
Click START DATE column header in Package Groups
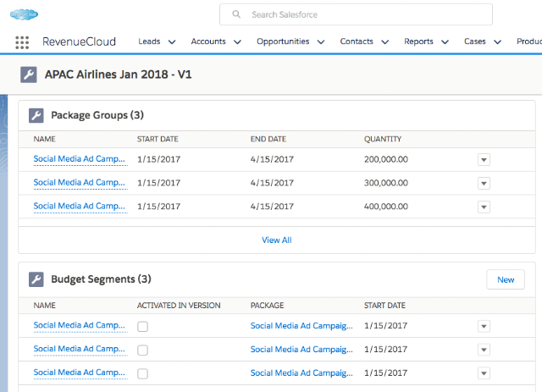pos(158,139)
